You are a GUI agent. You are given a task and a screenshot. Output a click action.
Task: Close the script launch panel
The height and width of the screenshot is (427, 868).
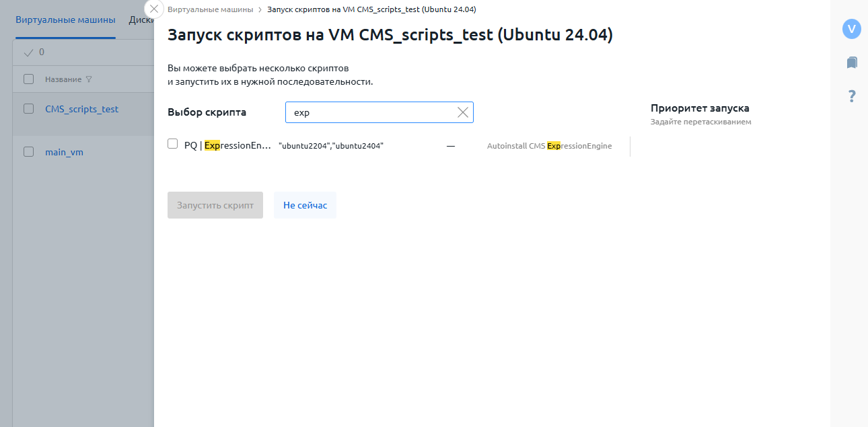(x=154, y=9)
